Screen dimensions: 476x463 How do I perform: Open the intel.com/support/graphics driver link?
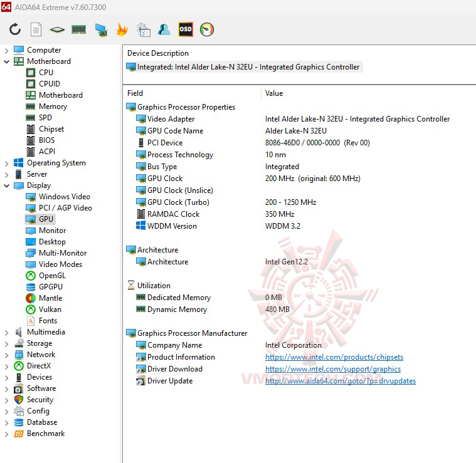click(333, 368)
